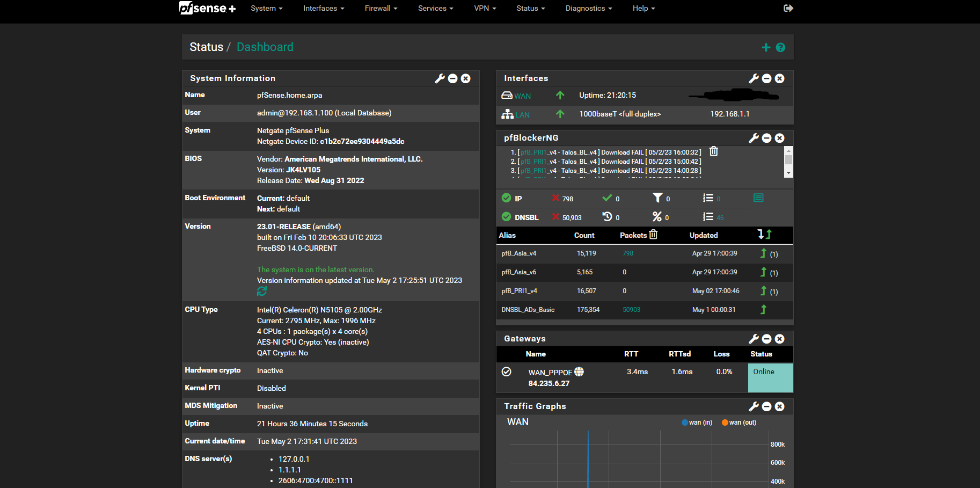This screenshot has width=980, height=488.
Task: Click the Updated column sort arrows
Action: click(x=765, y=235)
